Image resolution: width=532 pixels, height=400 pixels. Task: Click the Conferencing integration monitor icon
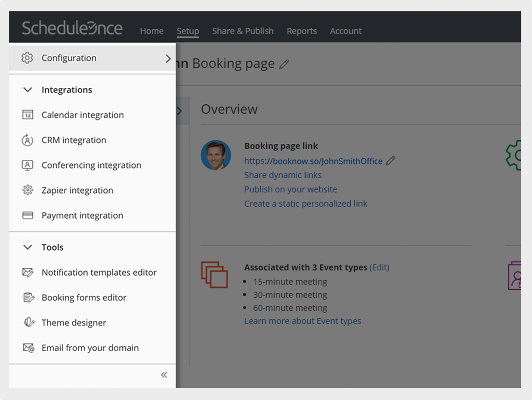coord(28,165)
